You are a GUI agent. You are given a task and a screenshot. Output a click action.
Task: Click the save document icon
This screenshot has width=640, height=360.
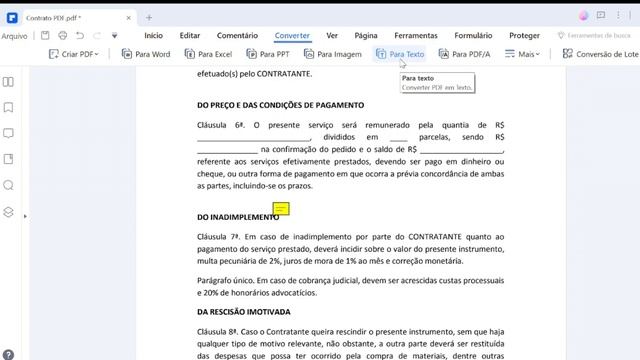tap(45, 36)
